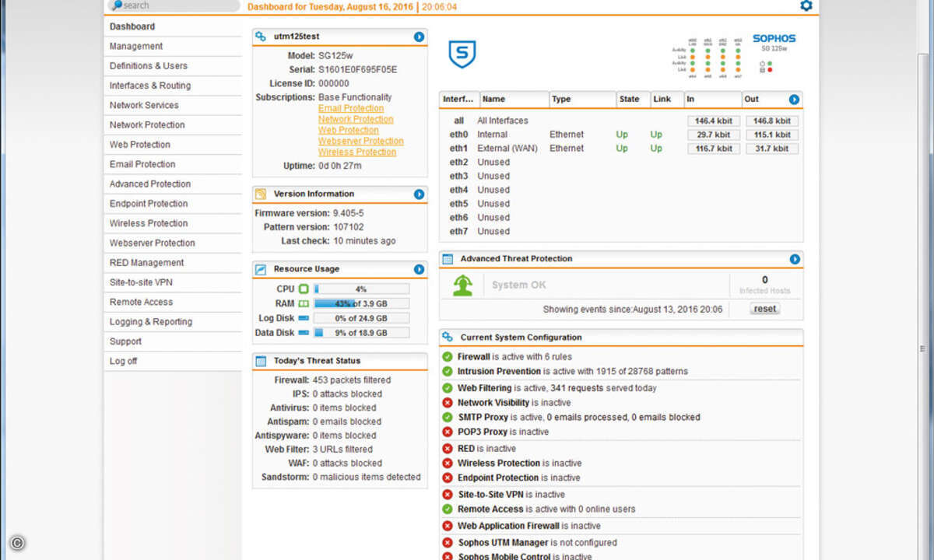
Task: Click green check icon beside Intrusion Prevention
Action: [448, 372]
